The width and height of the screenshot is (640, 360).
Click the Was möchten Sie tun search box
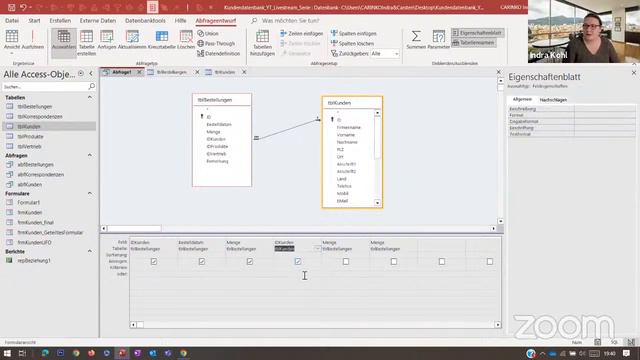pyautogui.click(x=290, y=20)
